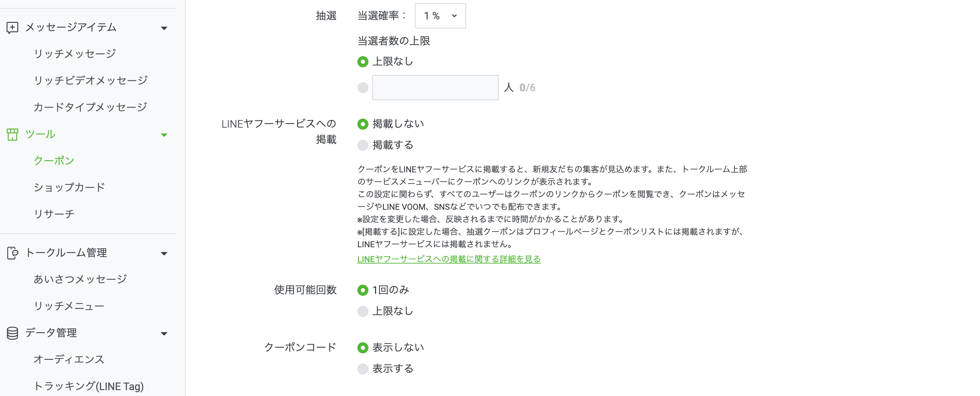Open the LINEヤフーサービスへの掲載 details link
The image size is (980, 396).
pos(449,259)
